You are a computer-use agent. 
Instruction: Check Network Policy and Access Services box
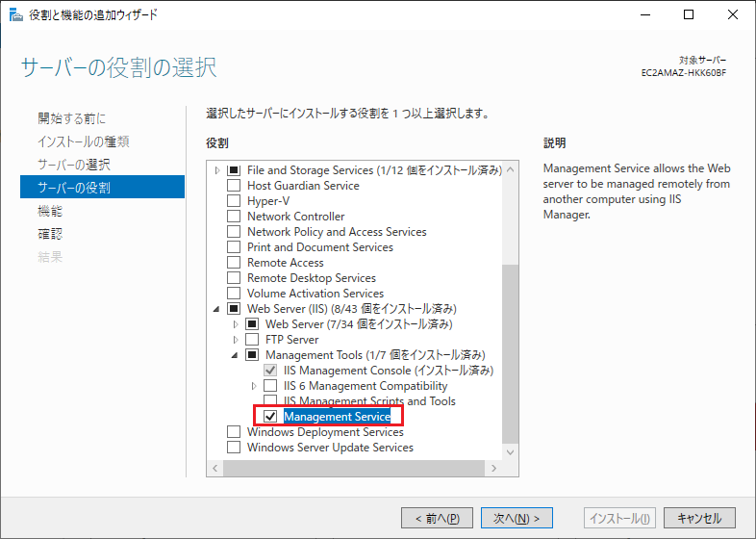[x=234, y=232]
